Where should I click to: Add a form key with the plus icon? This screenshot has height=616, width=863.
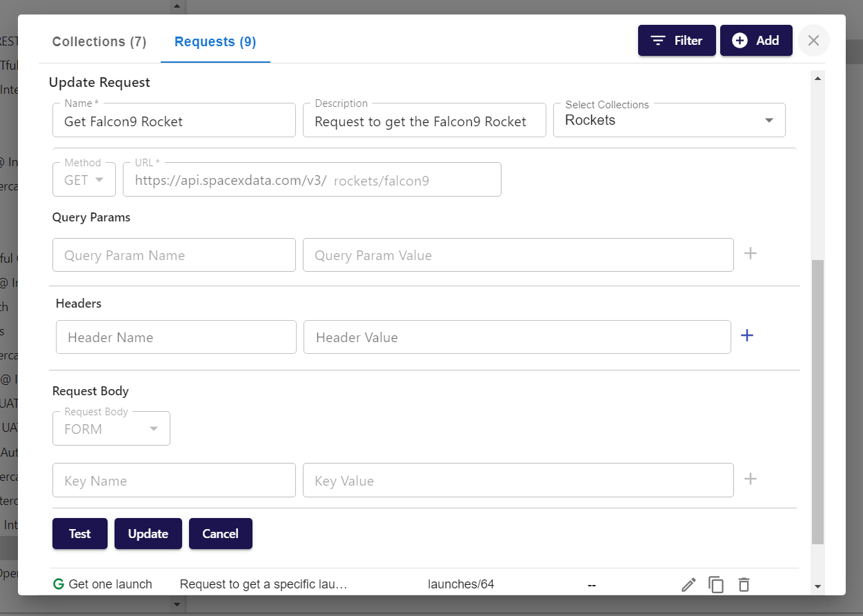751,479
